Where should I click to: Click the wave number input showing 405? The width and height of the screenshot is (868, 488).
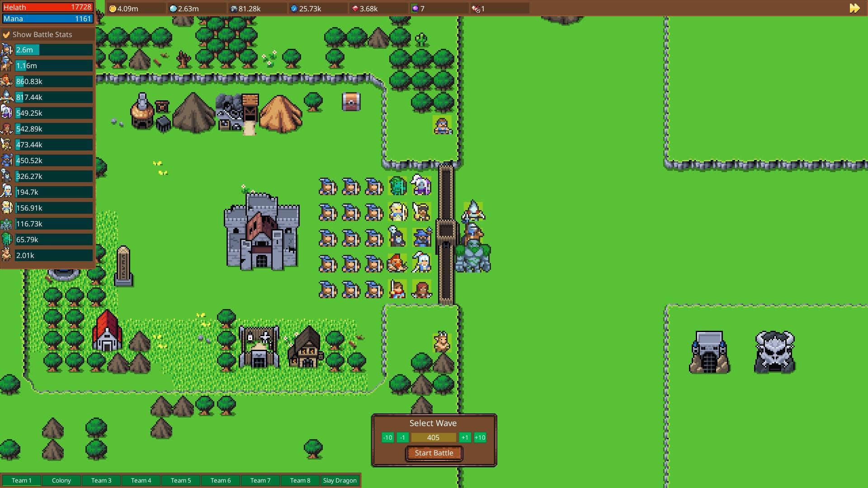tap(433, 437)
